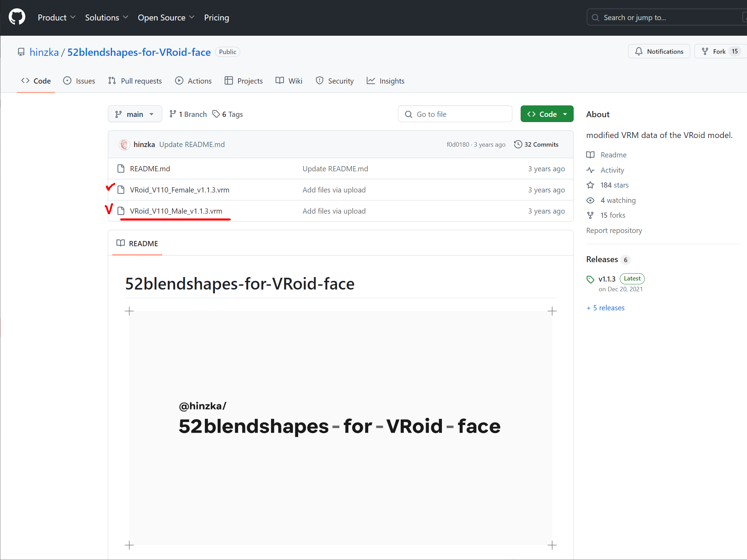Click the Go to file search field
The image size is (747, 560).
tap(455, 114)
